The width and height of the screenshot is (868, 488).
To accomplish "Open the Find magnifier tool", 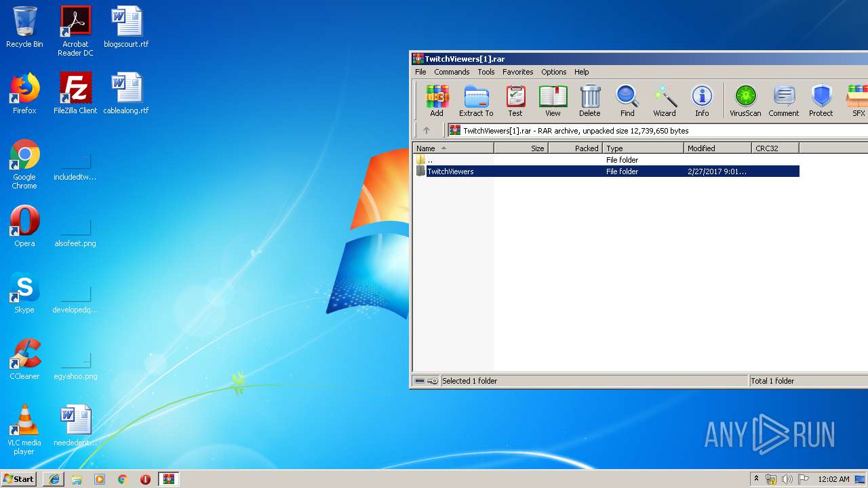I will [x=627, y=100].
